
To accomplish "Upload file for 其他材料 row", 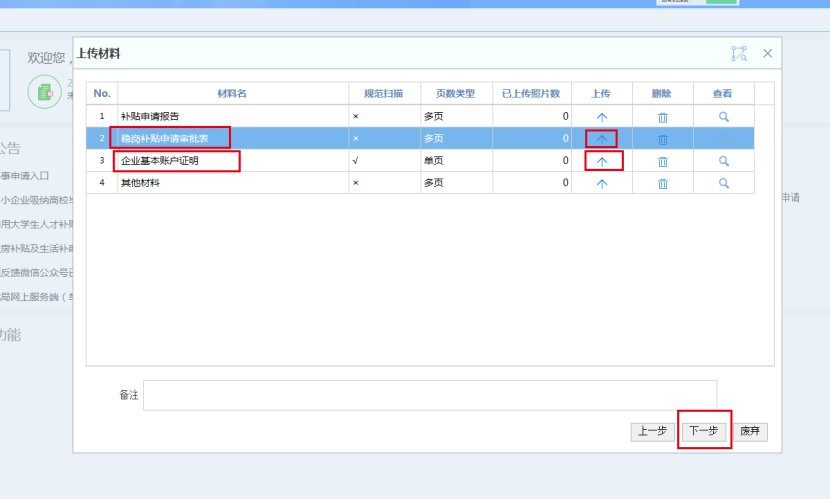I will (602, 184).
